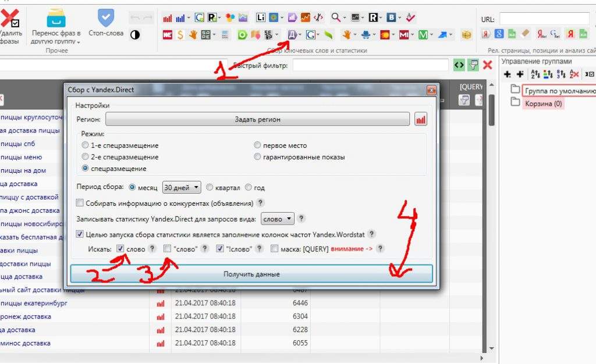Click the dollar sign cost icon
This screenshot has height=364, width=596.
click(180, 35)
